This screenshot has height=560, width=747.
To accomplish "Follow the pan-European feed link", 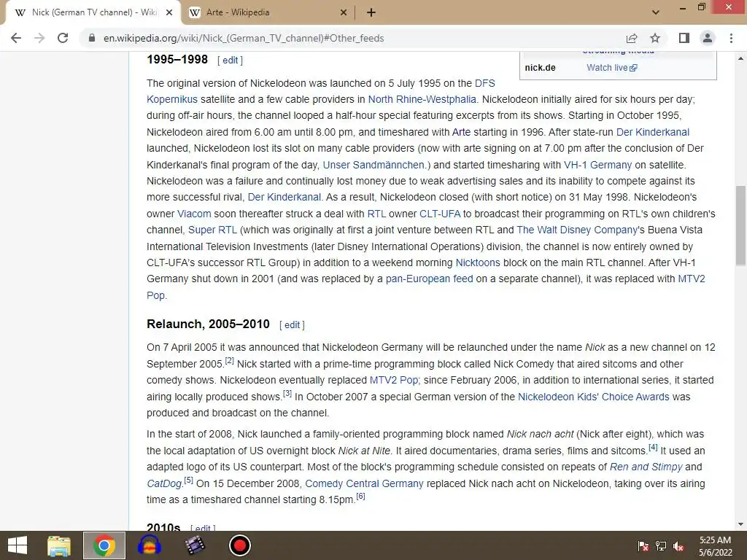I will pos(429,279).
